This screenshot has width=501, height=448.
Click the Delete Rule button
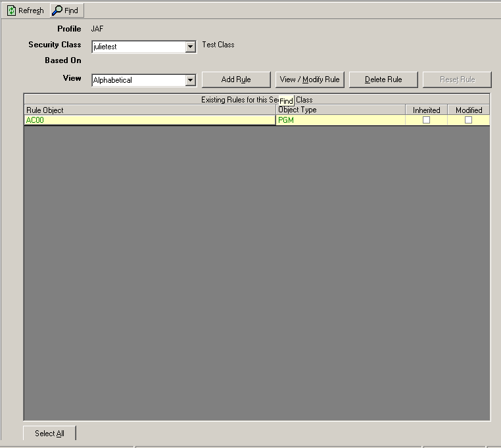click(x=383, y=79)
